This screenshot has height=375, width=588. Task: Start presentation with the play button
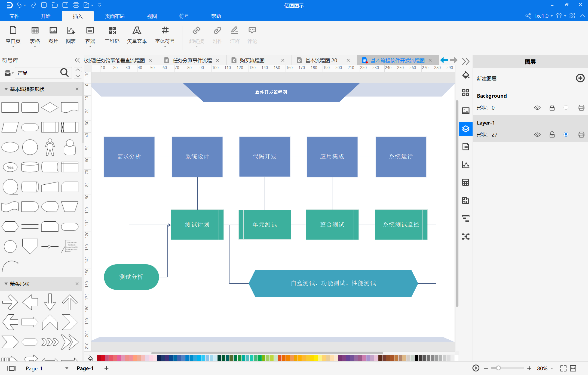click(x=476, y=368)
